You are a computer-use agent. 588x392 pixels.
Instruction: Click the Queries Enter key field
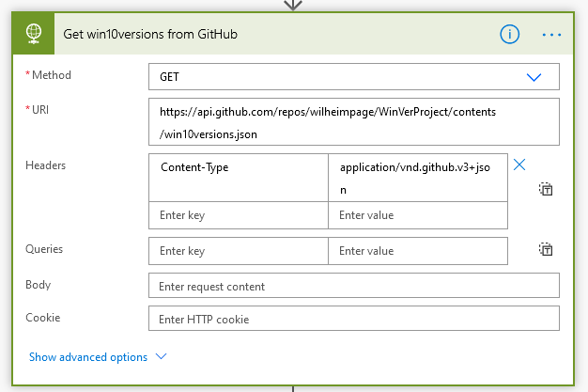click(x=239, y=251)
